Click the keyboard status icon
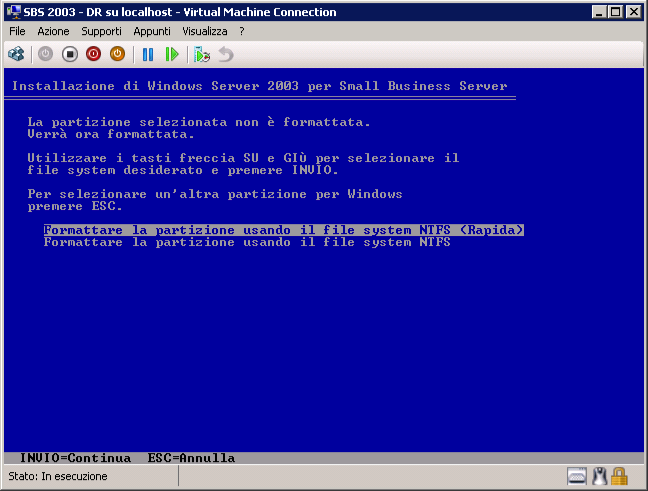This screenshot has width=648, height=491. (x=577, y=476)
